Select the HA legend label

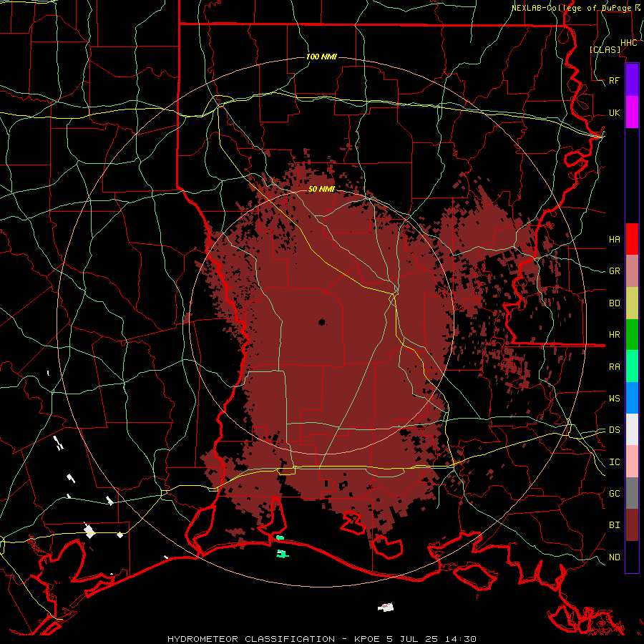pos(614,239)
